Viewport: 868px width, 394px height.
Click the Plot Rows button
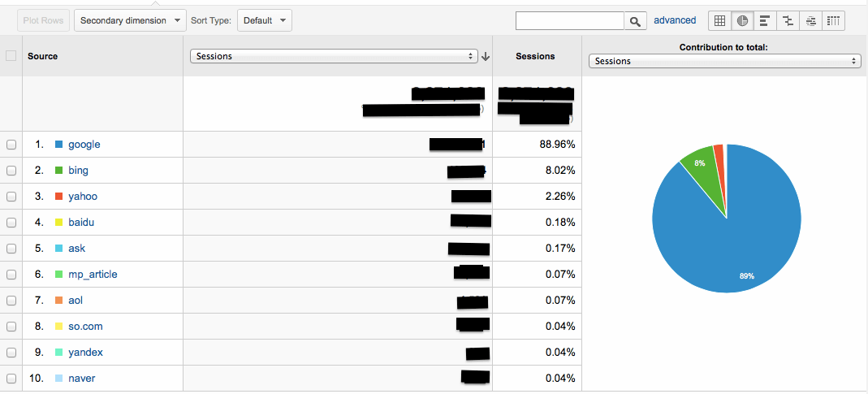(x=43, y=20)
